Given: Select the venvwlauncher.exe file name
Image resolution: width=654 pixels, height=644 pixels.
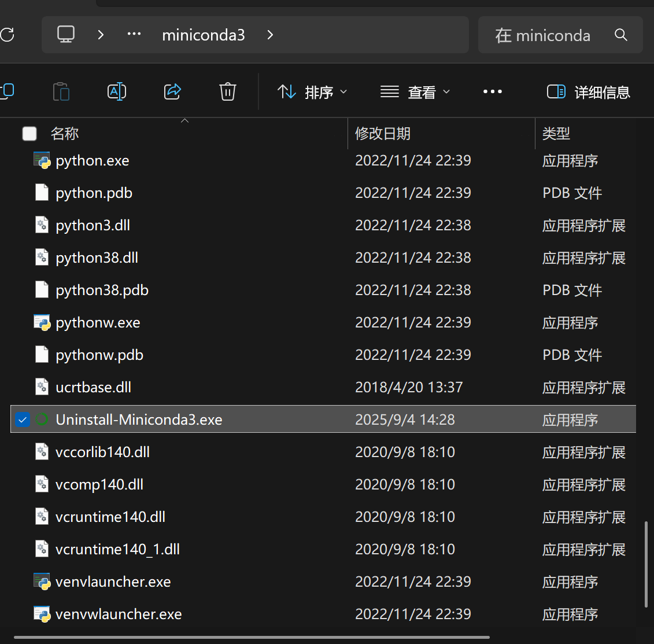Looking at the screenshot, I should pos(119,614).
